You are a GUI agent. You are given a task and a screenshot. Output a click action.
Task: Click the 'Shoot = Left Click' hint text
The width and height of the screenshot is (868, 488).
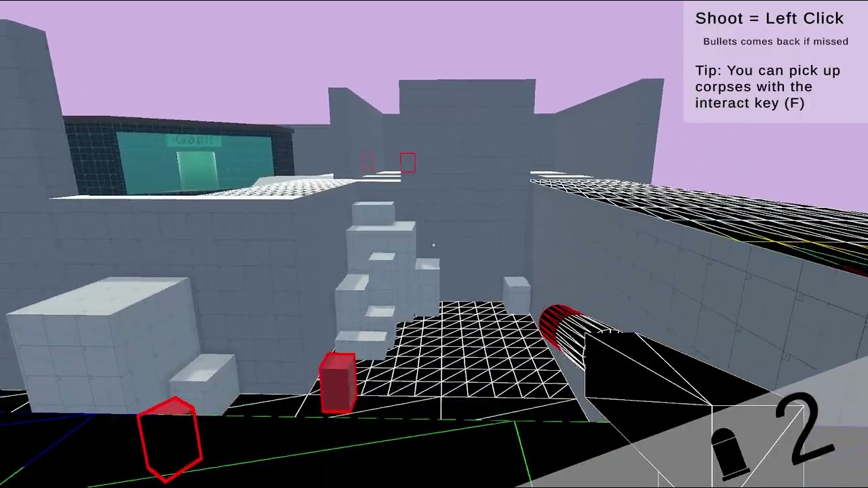pos(769,18)
